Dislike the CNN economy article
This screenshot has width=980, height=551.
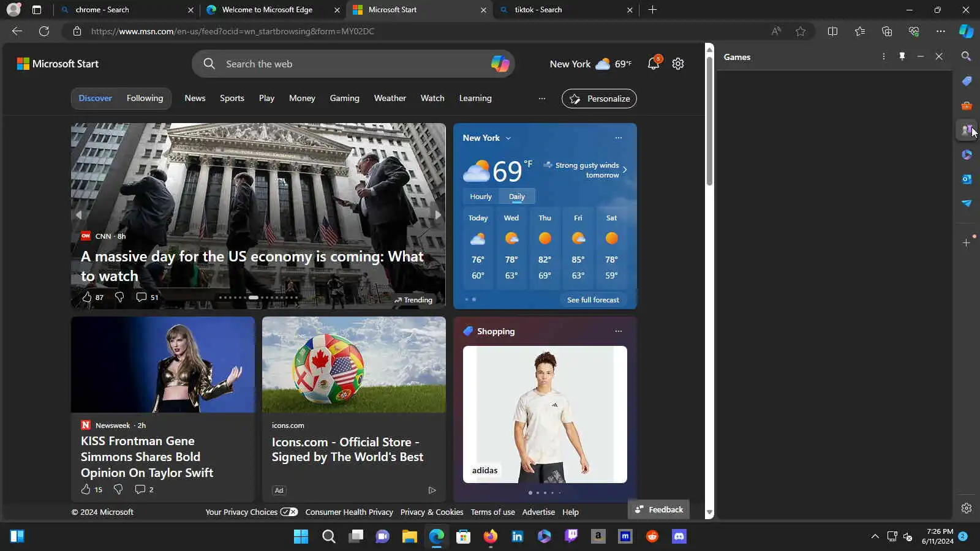coord(119,297)
